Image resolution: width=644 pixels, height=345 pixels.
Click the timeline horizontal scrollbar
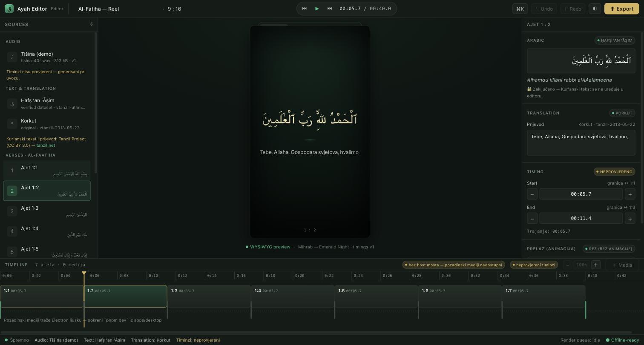click(316, 332)
